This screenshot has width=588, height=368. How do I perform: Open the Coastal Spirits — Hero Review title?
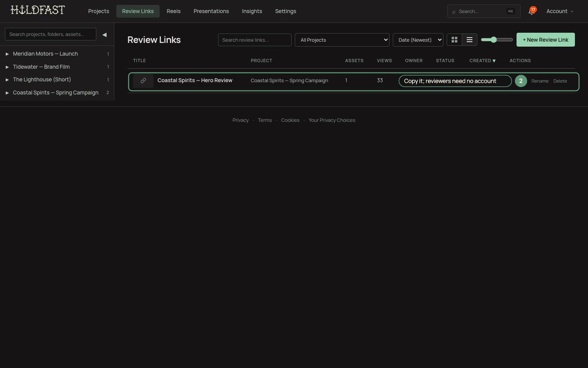(x=195, y=81)
